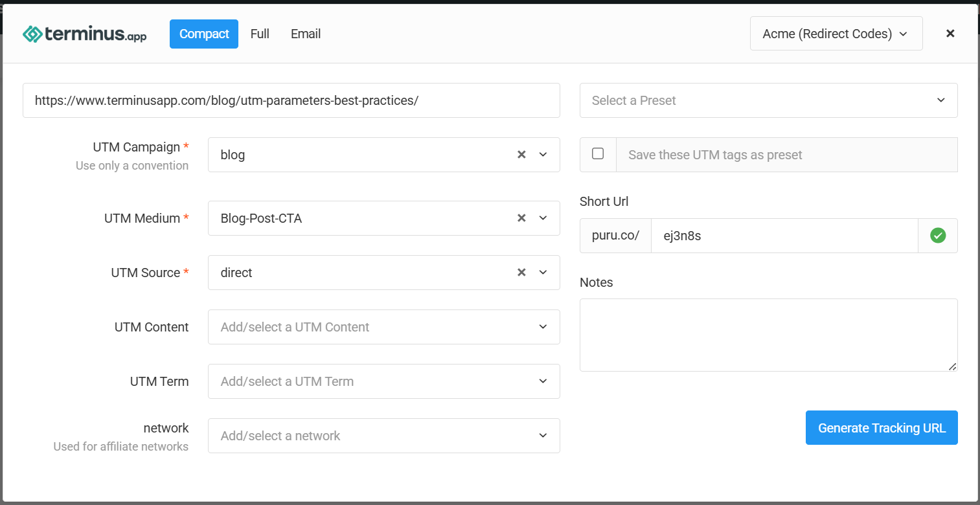The image size is (980, 505).
Task: Click the destination URL input field
Action: (291, 100)
